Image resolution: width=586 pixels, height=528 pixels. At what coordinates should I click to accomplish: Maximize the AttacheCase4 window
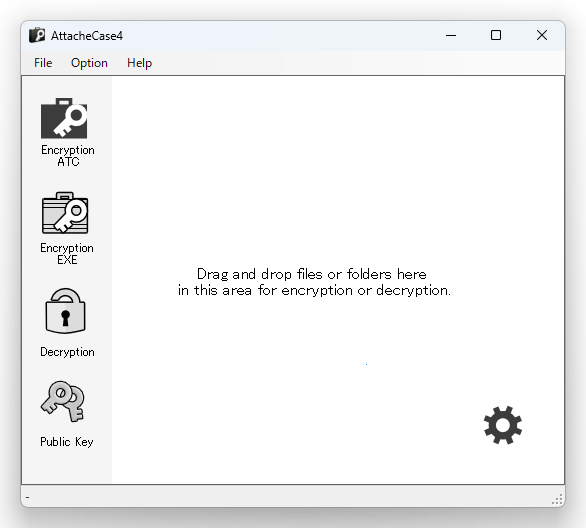(x=496, y=35)
